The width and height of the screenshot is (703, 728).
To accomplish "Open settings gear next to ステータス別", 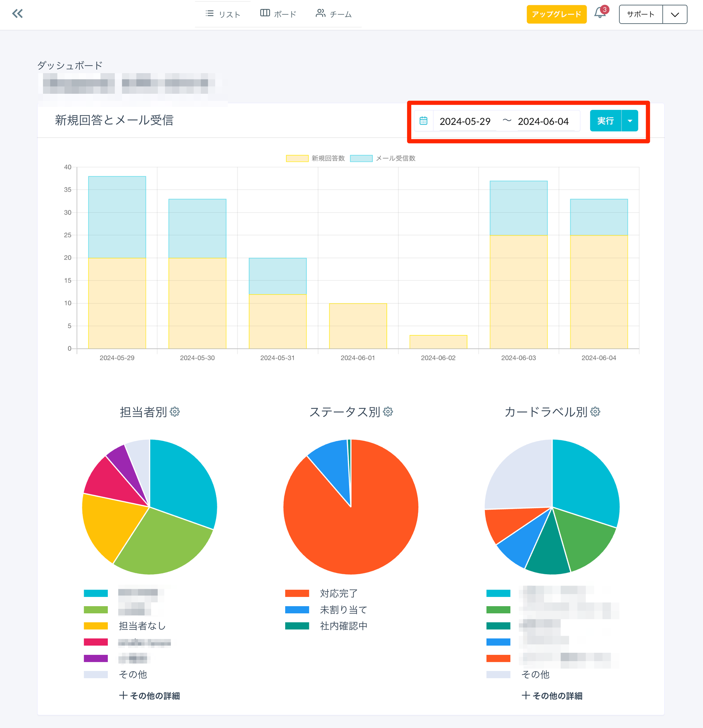I will tap(388, 412).
